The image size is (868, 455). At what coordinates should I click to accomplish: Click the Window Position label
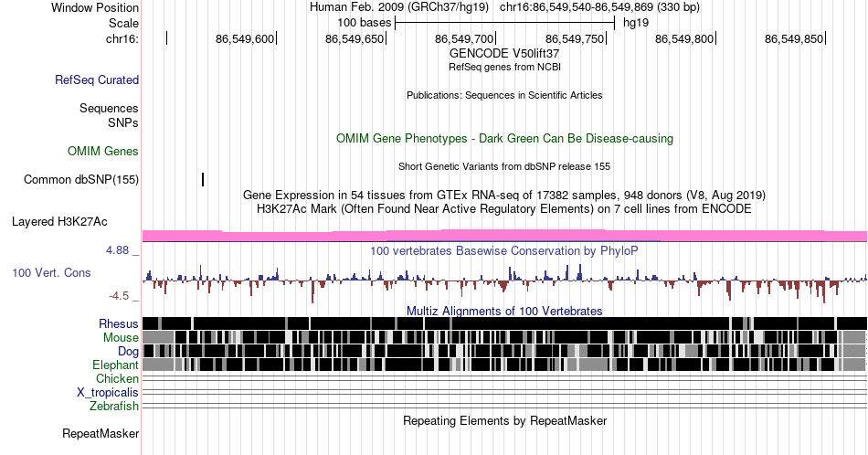coord(95,7)
